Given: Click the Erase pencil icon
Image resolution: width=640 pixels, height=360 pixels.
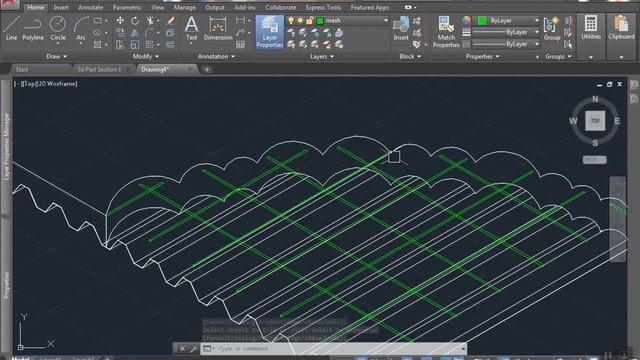Looking at the screenshot, I should point(171,20).
